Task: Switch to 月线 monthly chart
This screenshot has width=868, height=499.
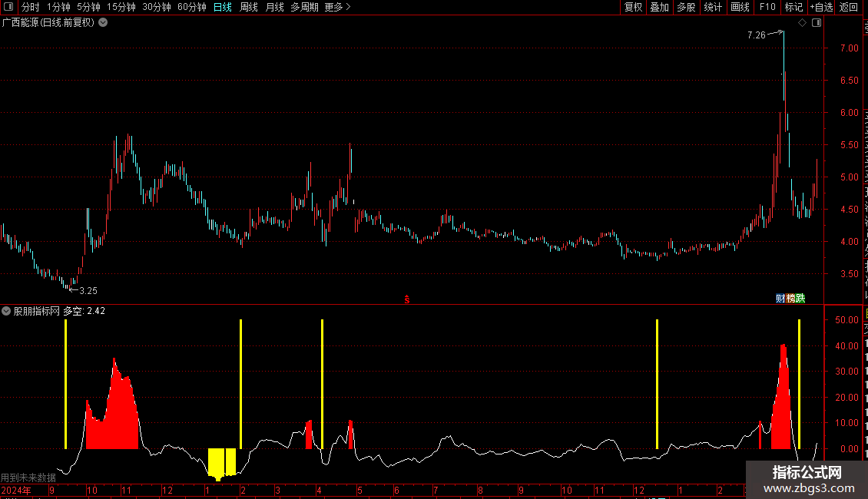Action: pyautogui.click(x=274, y=7)
